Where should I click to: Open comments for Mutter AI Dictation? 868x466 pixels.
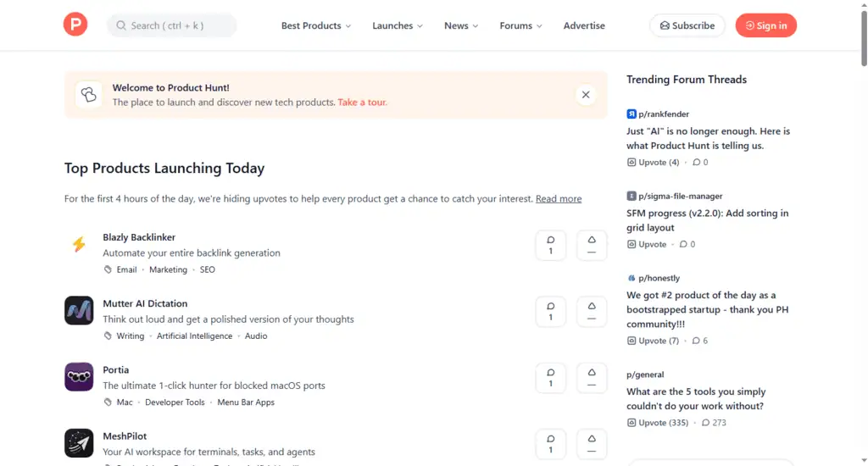tap(551, 312)
